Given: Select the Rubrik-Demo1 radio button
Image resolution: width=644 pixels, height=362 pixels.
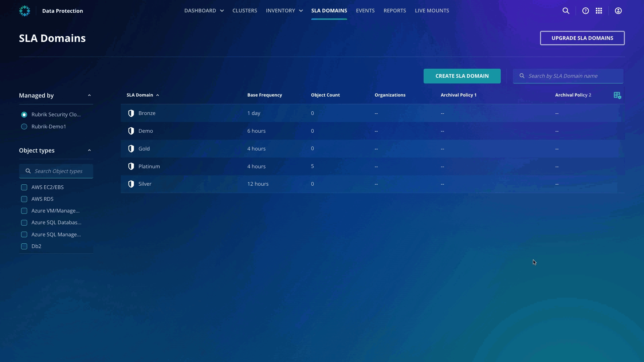Looking at the screenshot, I should point(24,127).
